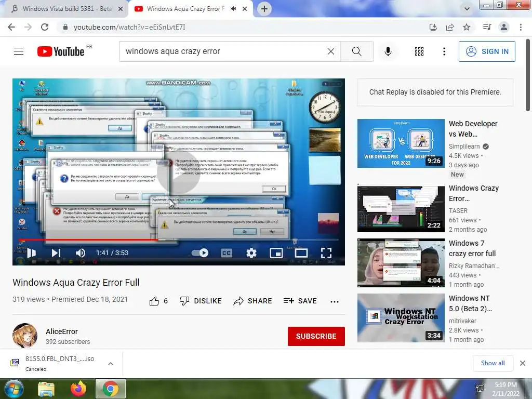Click the video title text
This screenshot has height=399, width=532.
pos(76,283)
